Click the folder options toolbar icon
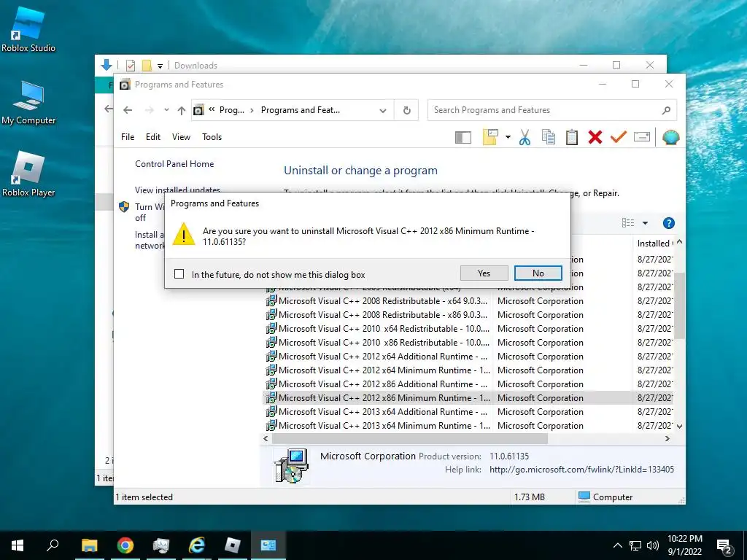Image resolution: width=747 pixels, height=560 pixels. point(490,137)
